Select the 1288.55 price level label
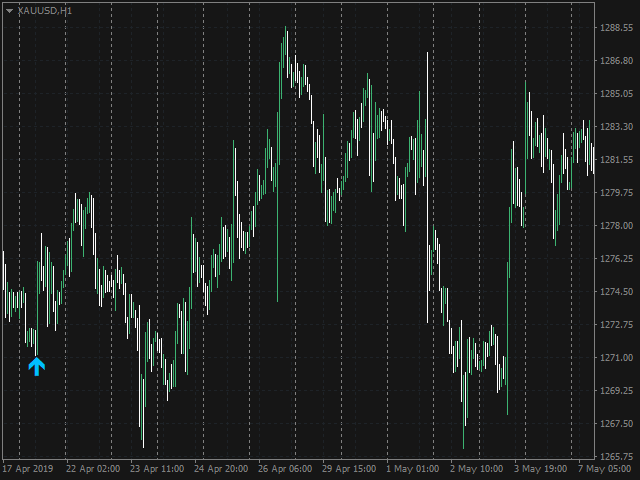 pyautogui.click(x=617, y=28)
